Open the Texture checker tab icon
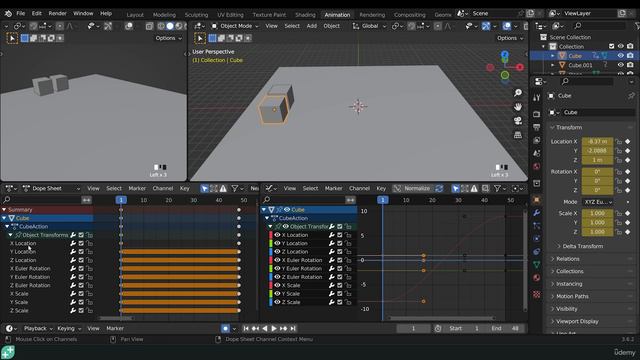The height and width of the screenshot is (360, 640). (537, 294)
